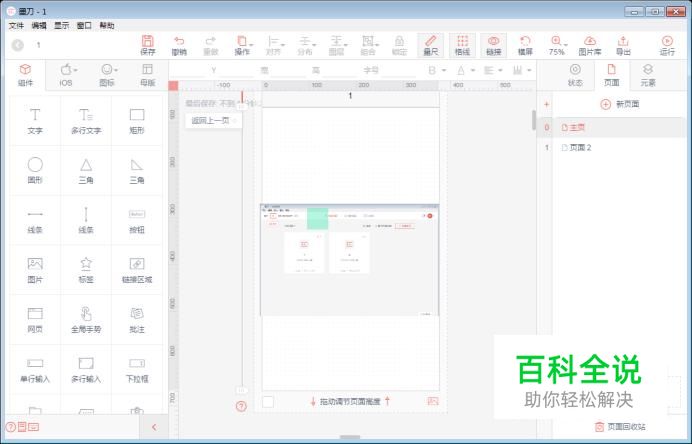Open the 组合 group dropdown
692x444 pixels.
(369, 45)
